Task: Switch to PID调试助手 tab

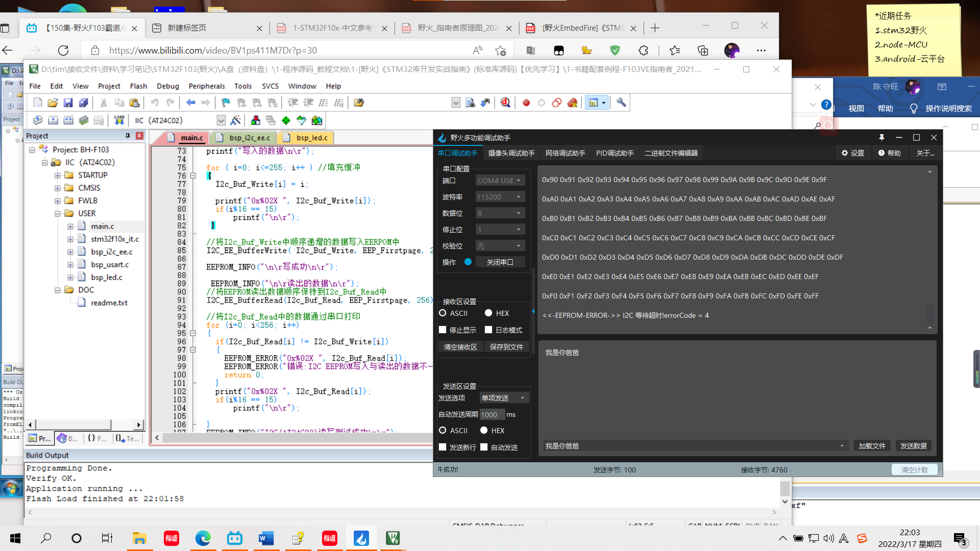Action: click(615, 153)
